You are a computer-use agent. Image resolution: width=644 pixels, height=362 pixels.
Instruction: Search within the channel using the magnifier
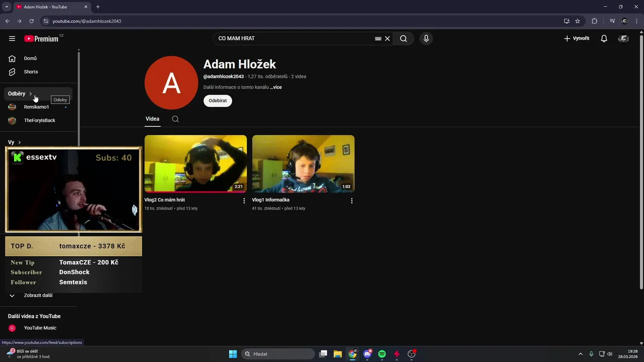(175, 119)
